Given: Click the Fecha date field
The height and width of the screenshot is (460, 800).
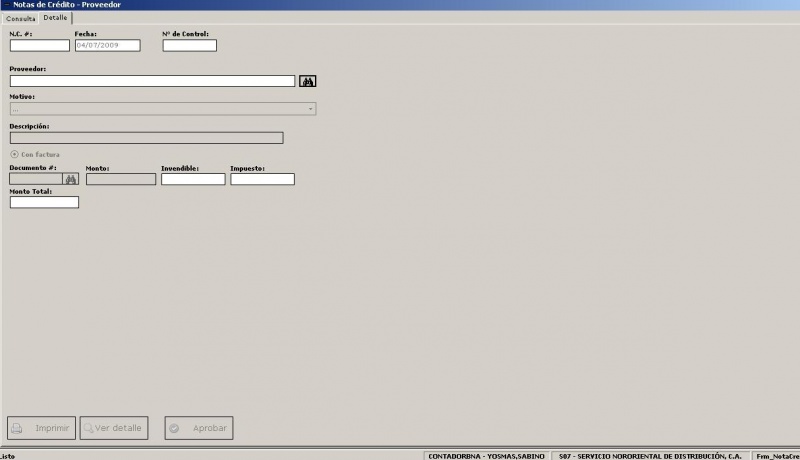Looking at the screenshot, I should click(x=108, y=45).
